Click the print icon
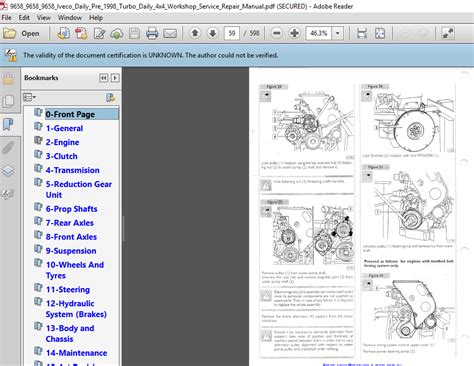The width and height of the screenshot is (474, 366). [152, 33]
